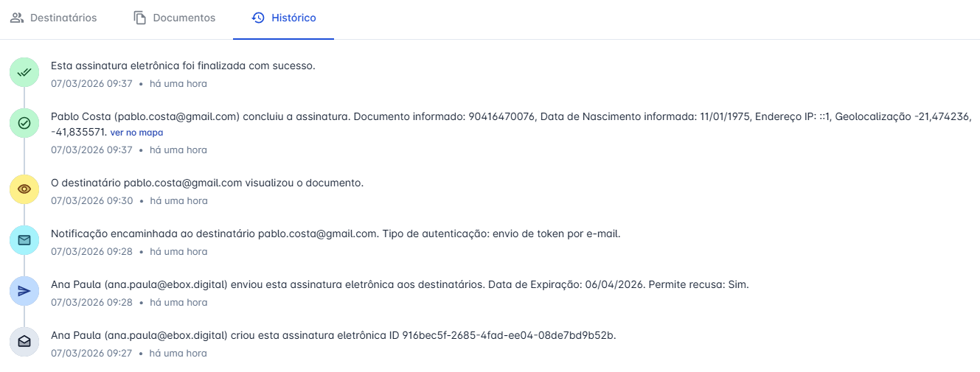Screen dimensions: 980x372
Task: Click the 09:27 timestamp of creation event
Action: [x=91, y=353]
